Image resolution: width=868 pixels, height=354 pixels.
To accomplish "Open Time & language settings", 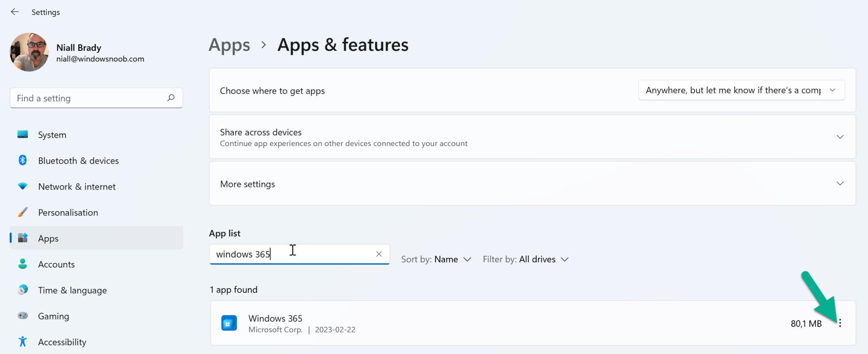I will 96,290.
